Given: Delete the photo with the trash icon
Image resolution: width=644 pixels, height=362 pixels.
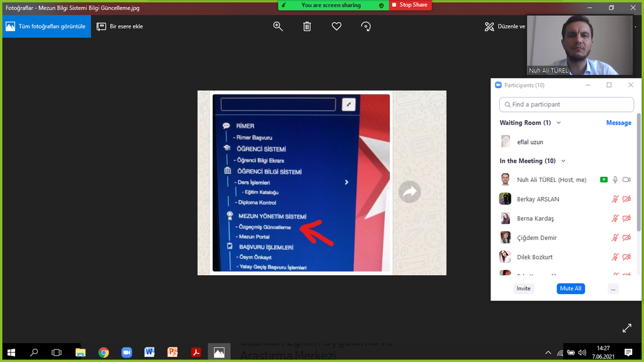Looking at the screenshot, I should coord(307,26).
